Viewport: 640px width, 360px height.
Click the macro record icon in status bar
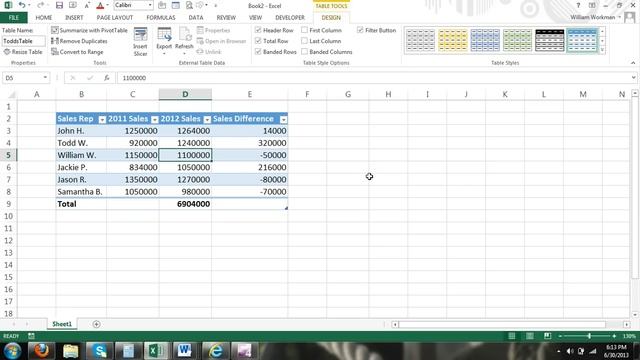pyautogui.click(x=31, y=336)
